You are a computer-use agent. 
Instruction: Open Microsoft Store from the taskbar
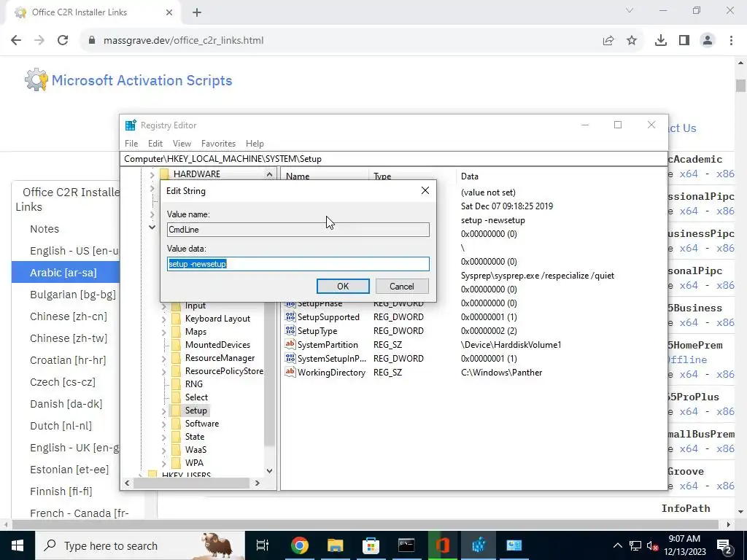pyautogui.click(x=371, y=545)
